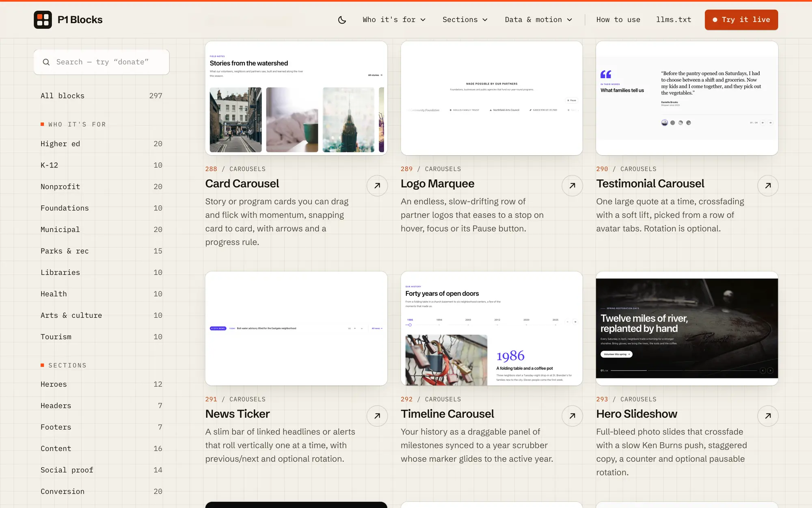Image resolution: width=812 pixels, height=508 pixels.
Task: Click the News Ticker title
Action: click(238, 414)
